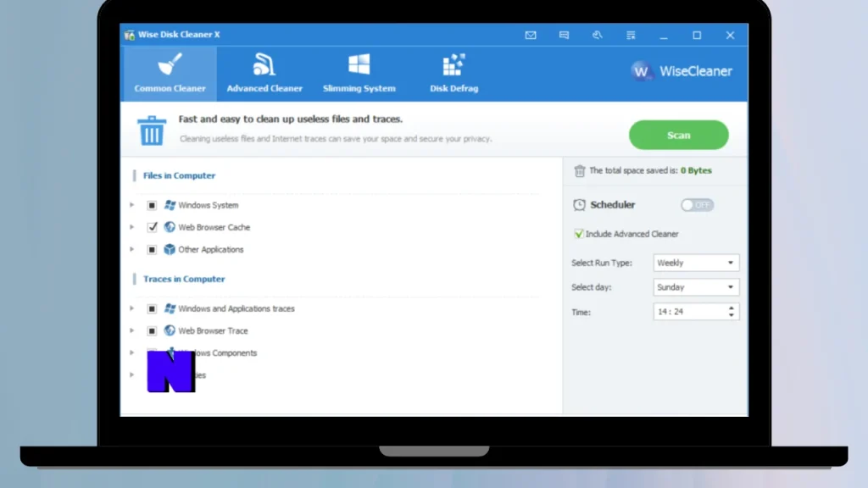Click Windows and Applications traces flag icon
The image size is (868, 488).
pyautogui.click(x=170, y=308)
